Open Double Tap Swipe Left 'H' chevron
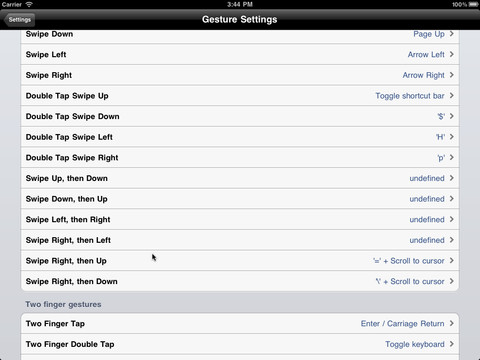 coord(451,137)
